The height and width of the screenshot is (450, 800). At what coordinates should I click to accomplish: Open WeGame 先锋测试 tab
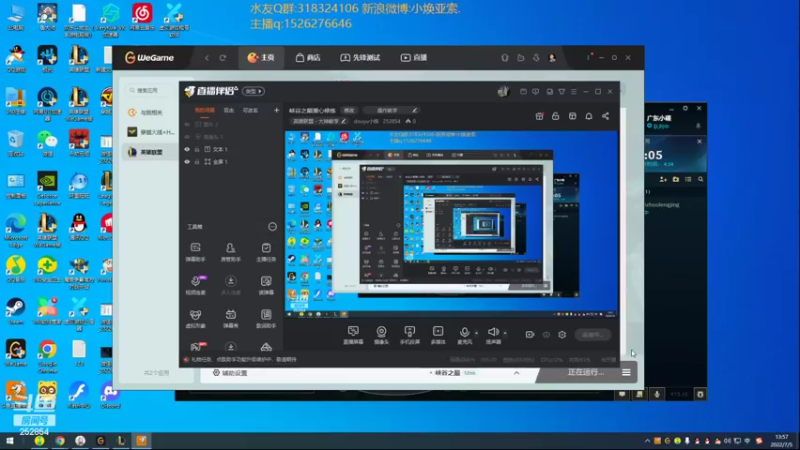(360, 58)
